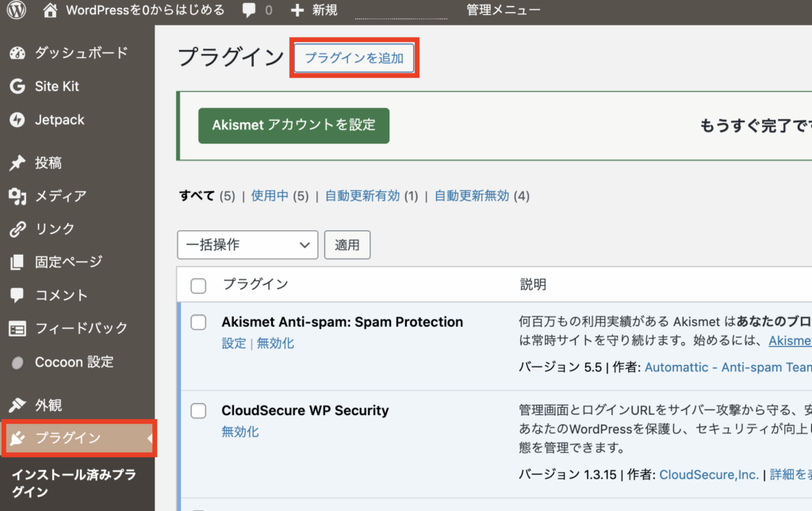812x511 pixels.
Task: Check the Akismet Anti-spam plugin checkbox
Action: 198,322
